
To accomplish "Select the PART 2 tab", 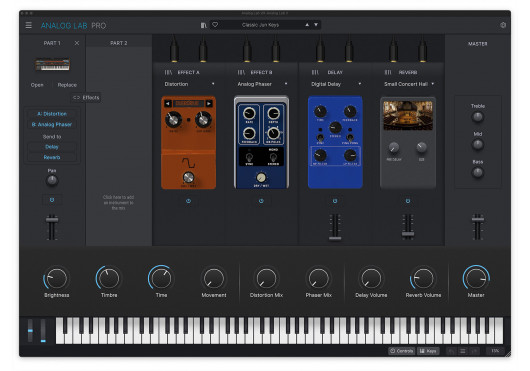I will [x=119, y=43].
